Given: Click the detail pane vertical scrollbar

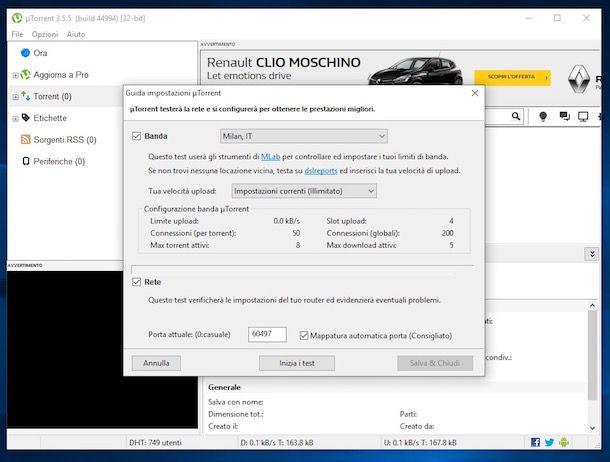Looking at the screenshot, I should 592,355.
